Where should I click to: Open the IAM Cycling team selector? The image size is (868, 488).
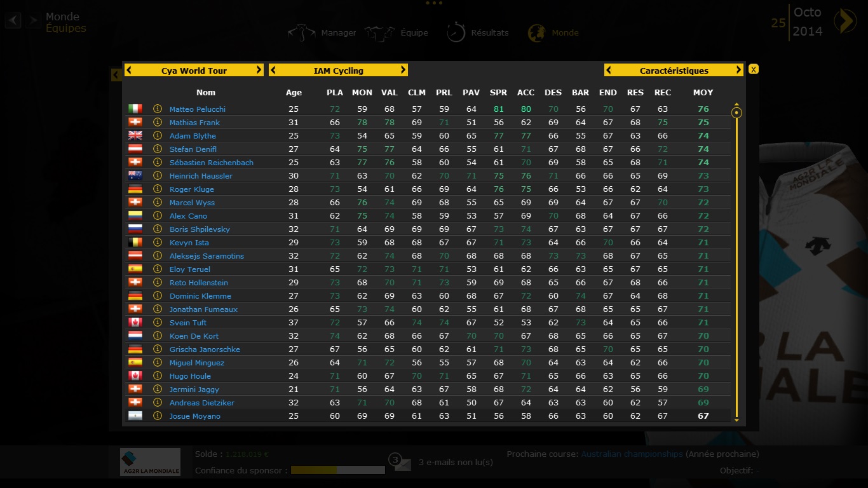click(x=339, y=70)
